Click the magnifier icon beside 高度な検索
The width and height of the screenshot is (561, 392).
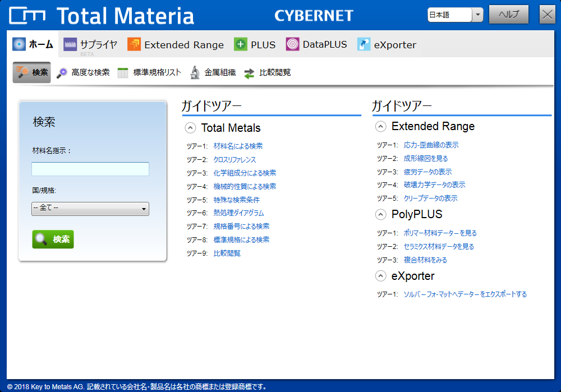click(62, 72)
